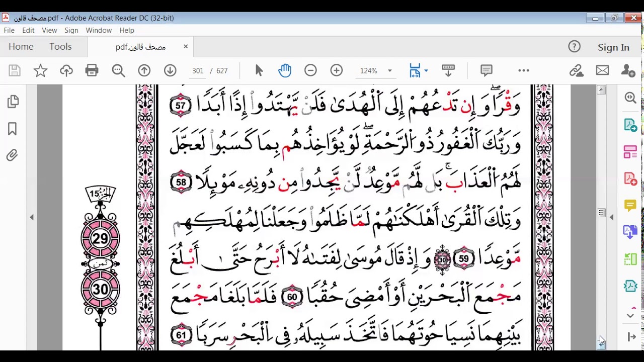Show more tools ellipsis
Screen dimensions: 644x362
pyautogui.click(x=524, y=71)
